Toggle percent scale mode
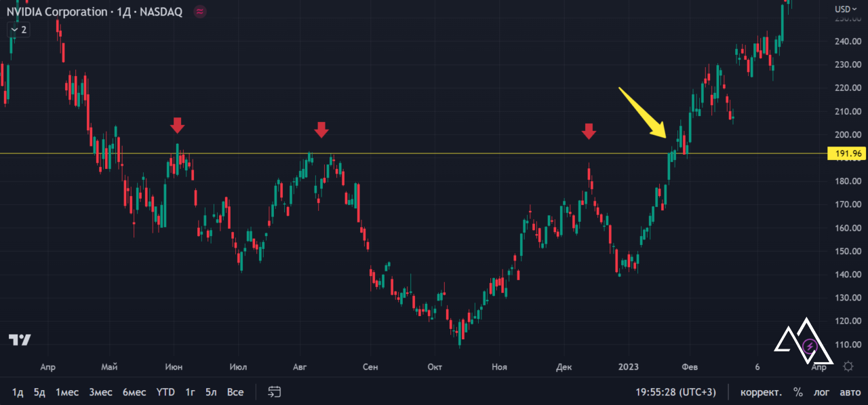868x405 pixels. point(798,392)
